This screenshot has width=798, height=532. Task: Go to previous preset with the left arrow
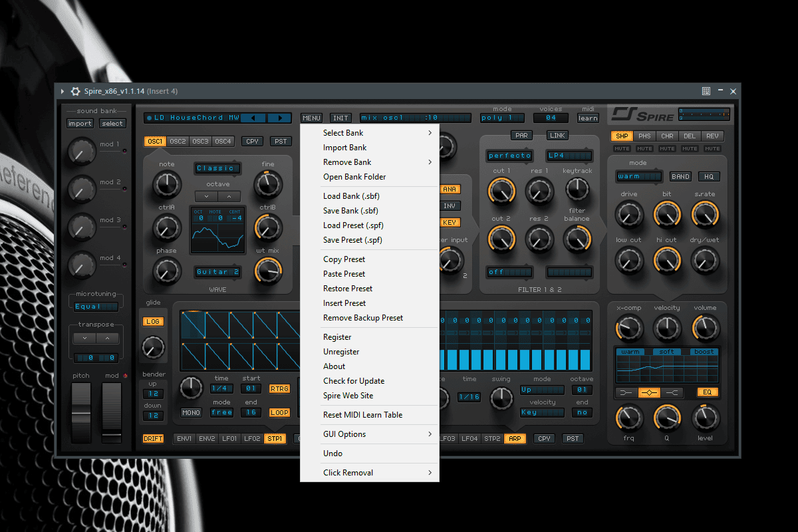(x=253, y=118)
